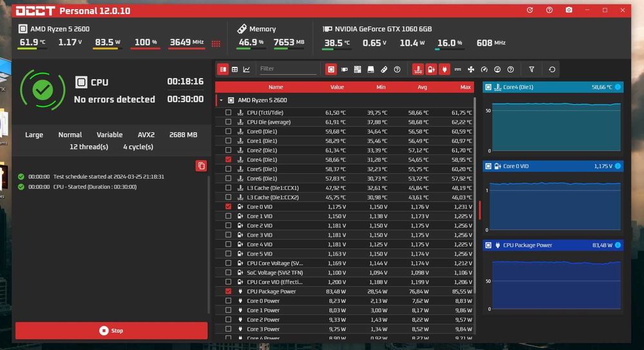Switch to the graph-only view icon
This screenshot has width=644, height=350.
click(247, 69)
